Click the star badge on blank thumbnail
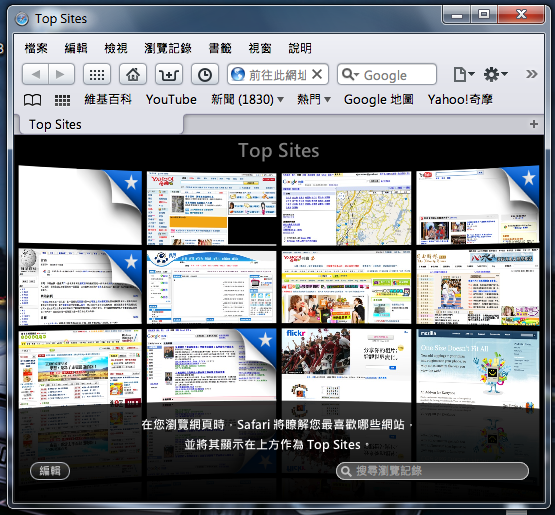This screenshot has height=515, width=555. tap(131, 182)
